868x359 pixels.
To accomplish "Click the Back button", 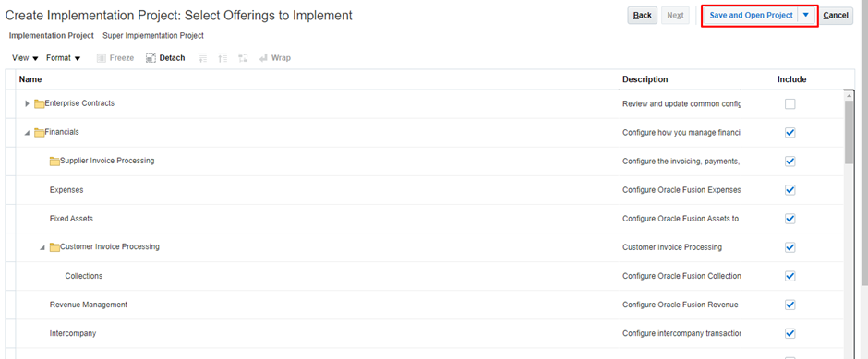I will click(x=642, y=16).
